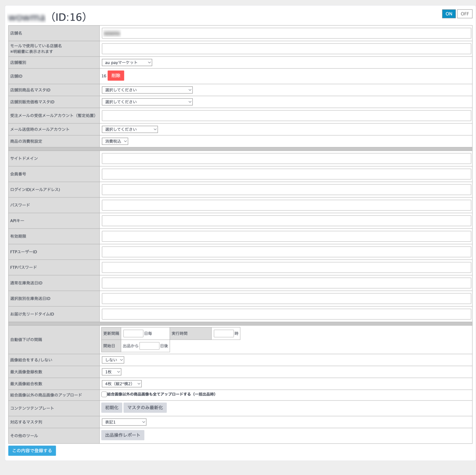
Task: Expand the 店舗別商品名マスタID dropdown
Action: point(147,90)
